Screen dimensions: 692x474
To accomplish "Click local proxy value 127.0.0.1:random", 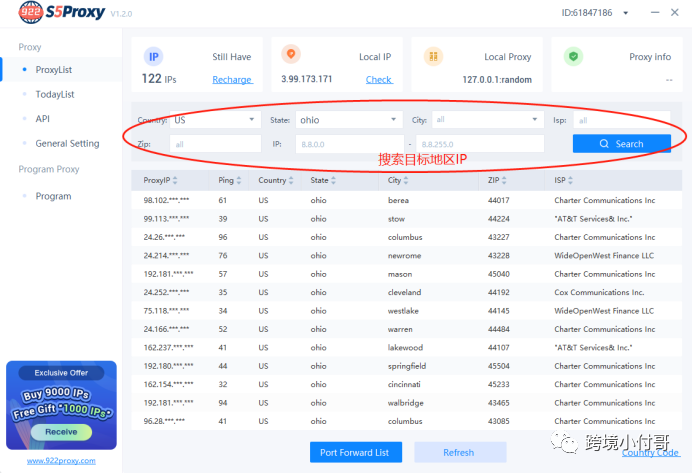I will 497,80.
